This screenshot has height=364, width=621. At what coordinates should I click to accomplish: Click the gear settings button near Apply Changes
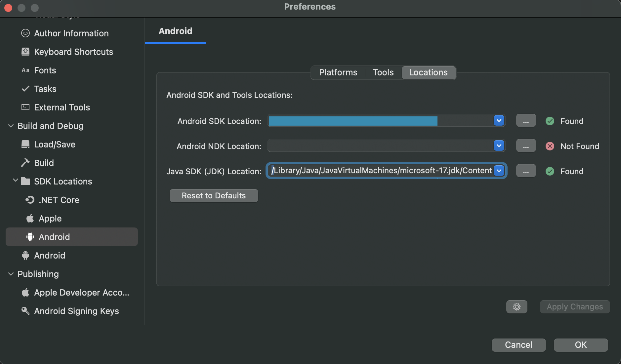517,307
